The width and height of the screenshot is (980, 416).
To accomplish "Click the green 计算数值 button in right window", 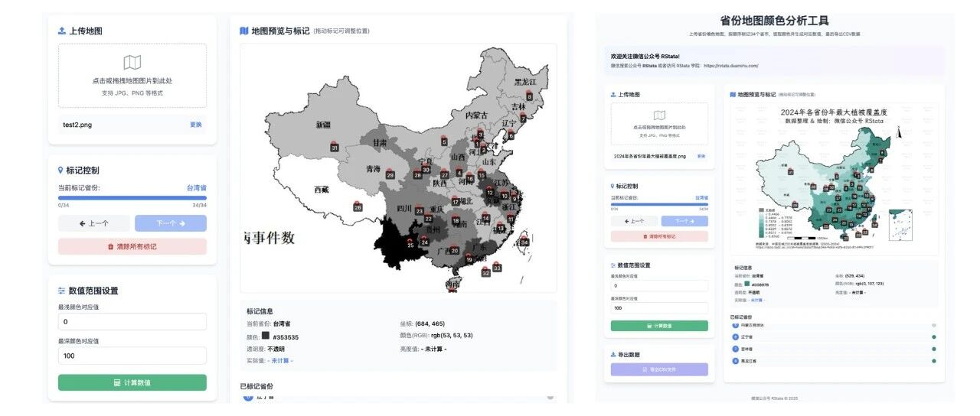I will 659,326.
